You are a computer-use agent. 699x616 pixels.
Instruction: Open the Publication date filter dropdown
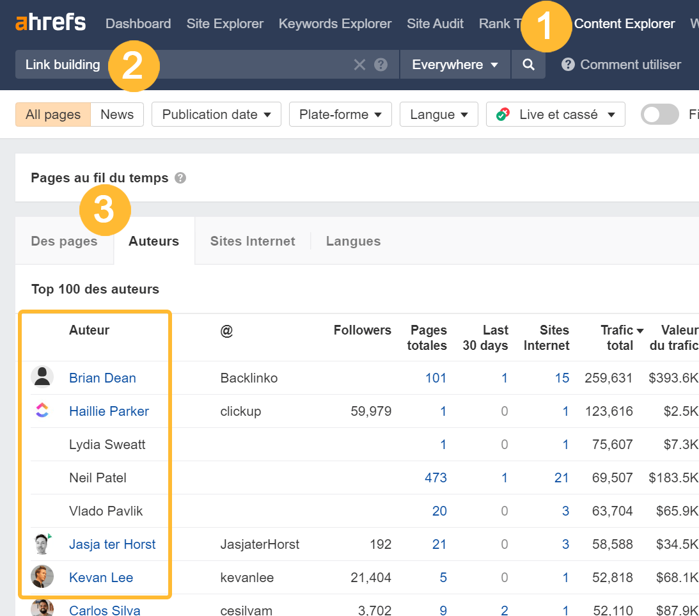(x=216, y=114)
